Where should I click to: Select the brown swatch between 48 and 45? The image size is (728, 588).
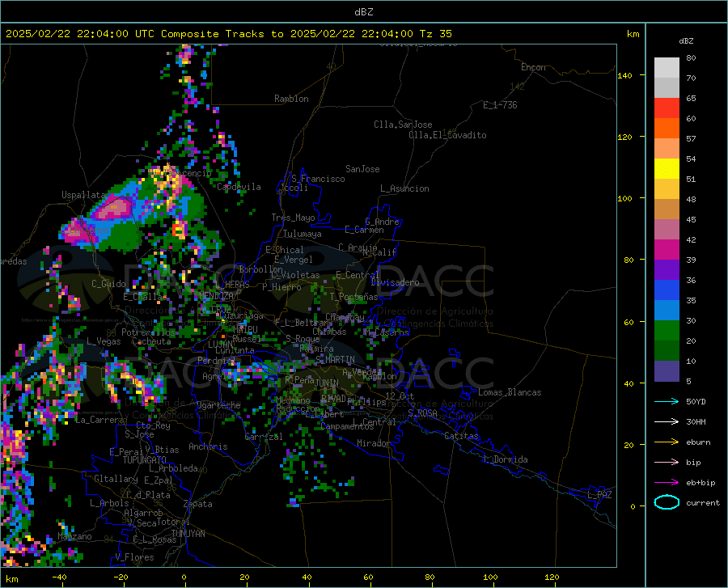667,209
